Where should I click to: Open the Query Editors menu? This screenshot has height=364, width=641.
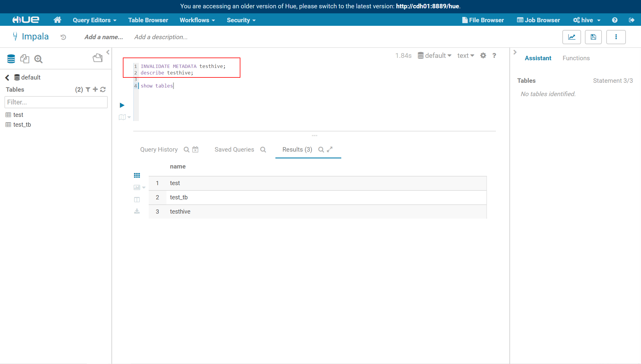[x=94, y=20]
